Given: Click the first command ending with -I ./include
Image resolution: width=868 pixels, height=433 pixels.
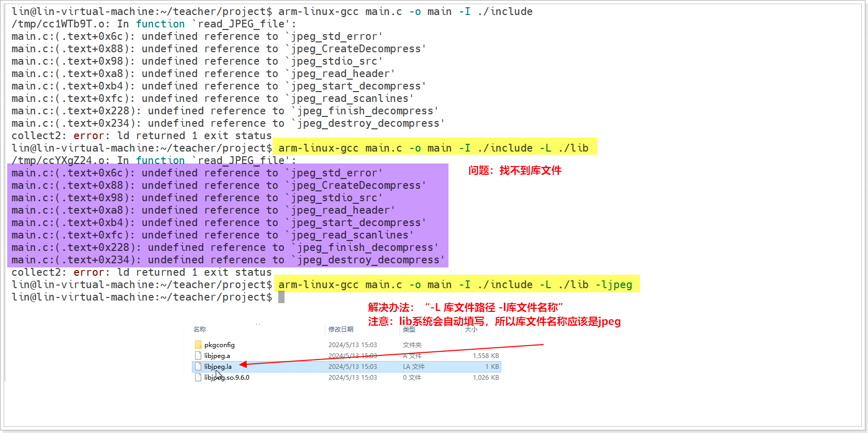Looking at the screenshot, I should (406, 11).
